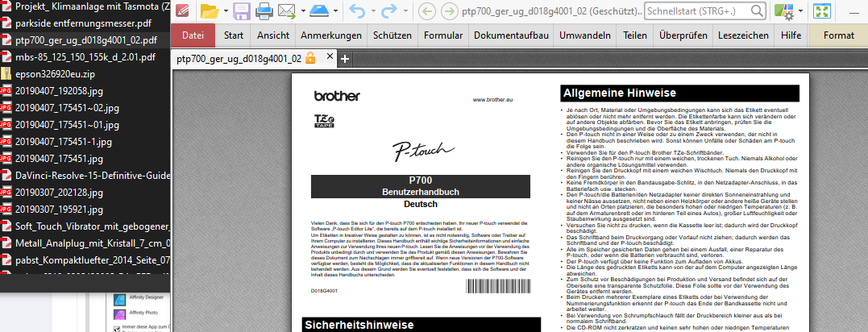868x332 pixels.
Task: Select mbs-85_125_150_155k_d_2.01.pdf in the list
Action: [x=85, y=57]
